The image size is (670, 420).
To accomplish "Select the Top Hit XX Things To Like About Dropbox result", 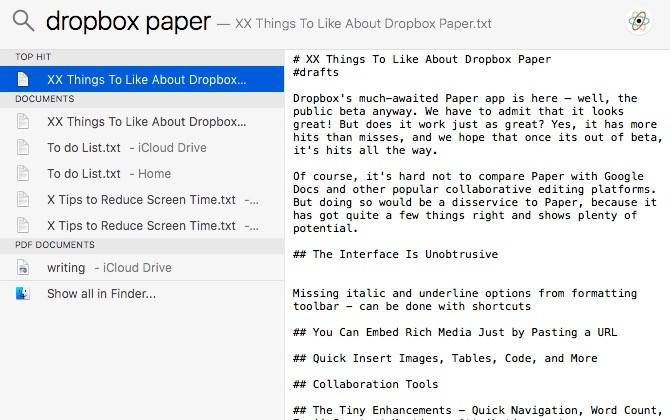I will 142,79.
